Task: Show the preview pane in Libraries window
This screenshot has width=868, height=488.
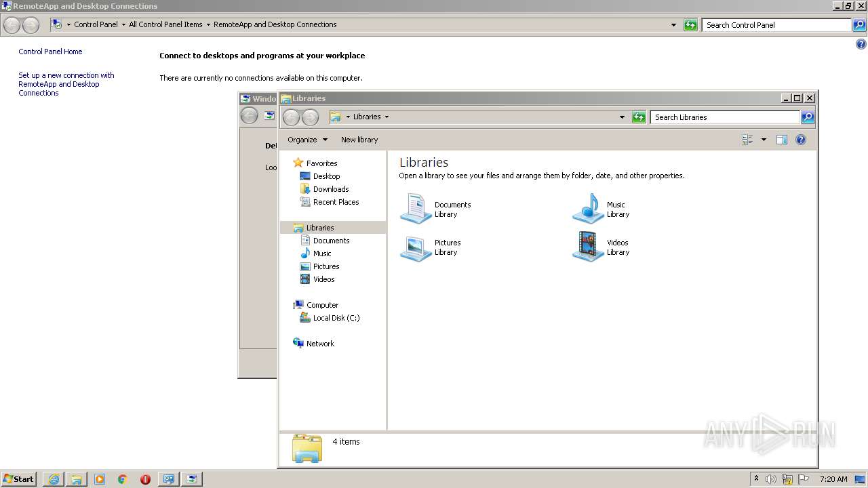Action: coord(781,140)
